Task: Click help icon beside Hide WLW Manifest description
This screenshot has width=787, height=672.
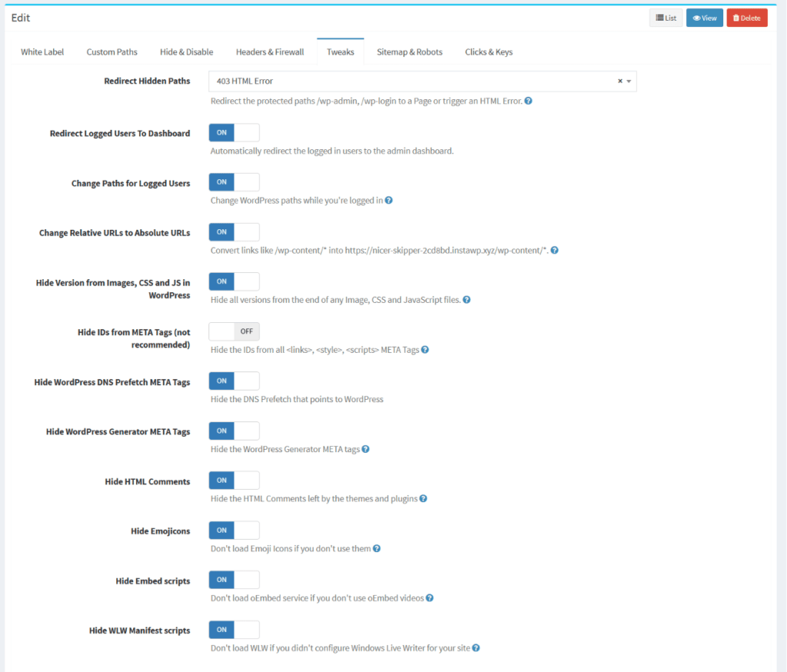Action: 476,647
